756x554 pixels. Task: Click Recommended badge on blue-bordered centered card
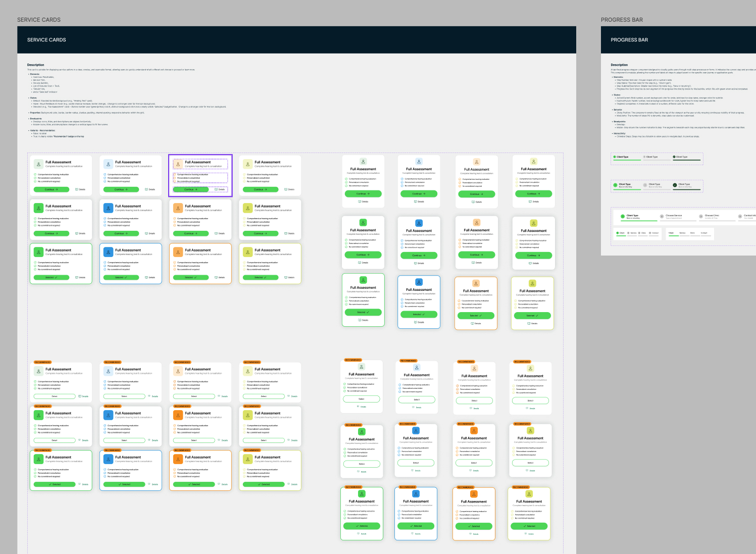(408, 487)
